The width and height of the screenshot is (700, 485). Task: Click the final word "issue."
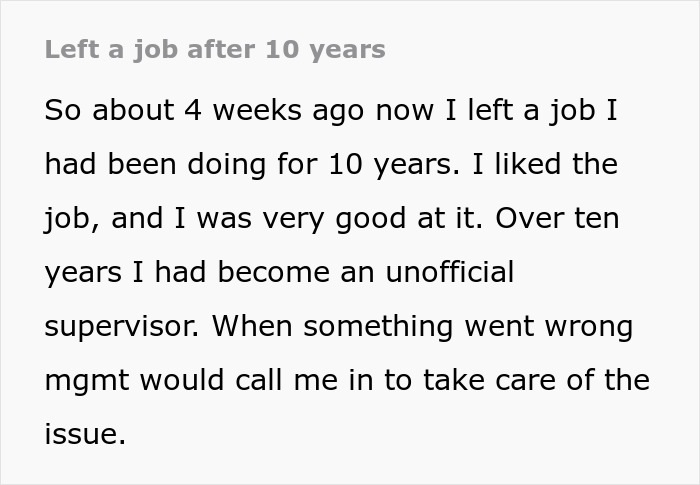point(85,435)
